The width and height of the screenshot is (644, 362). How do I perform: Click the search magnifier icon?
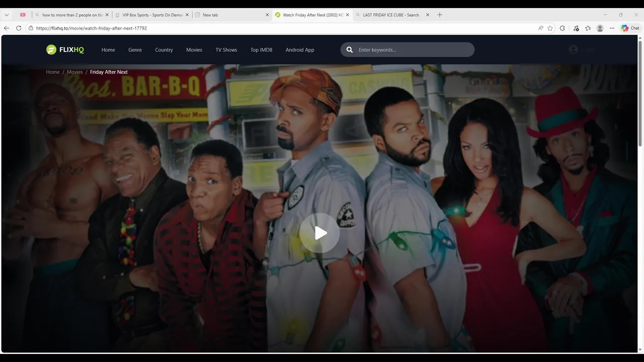[x=349, y=50]
